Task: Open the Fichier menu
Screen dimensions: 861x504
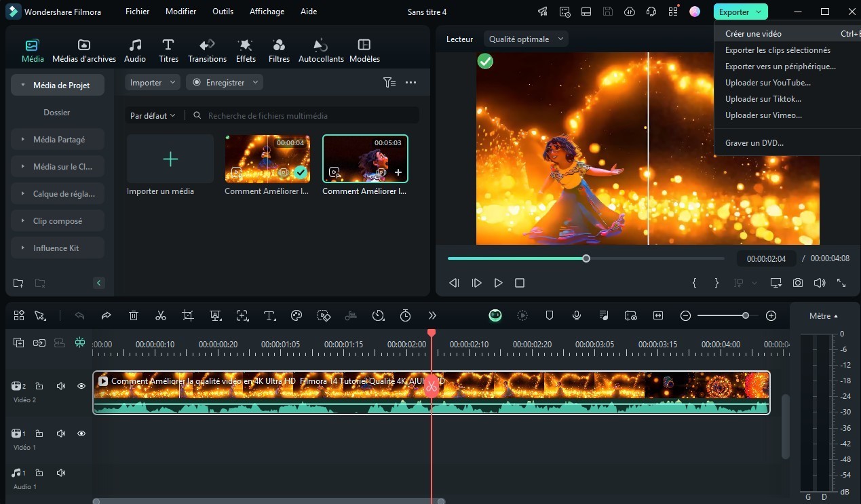Action: point(137,12)
